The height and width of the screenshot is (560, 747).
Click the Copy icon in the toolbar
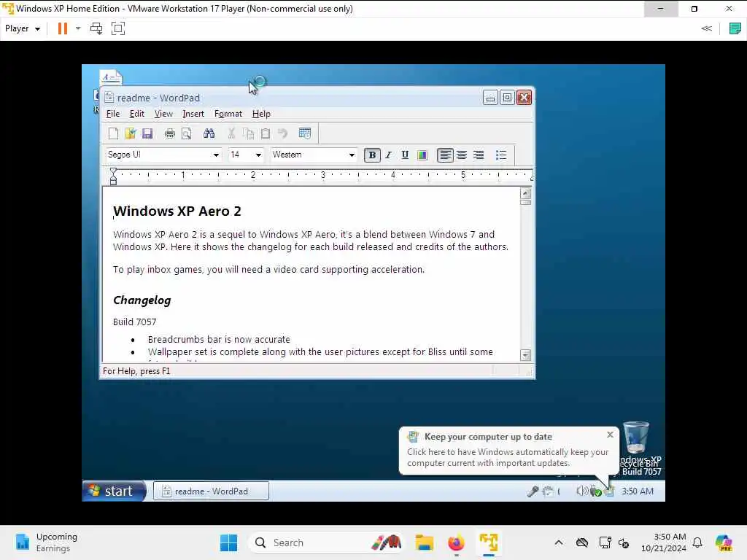248,134
